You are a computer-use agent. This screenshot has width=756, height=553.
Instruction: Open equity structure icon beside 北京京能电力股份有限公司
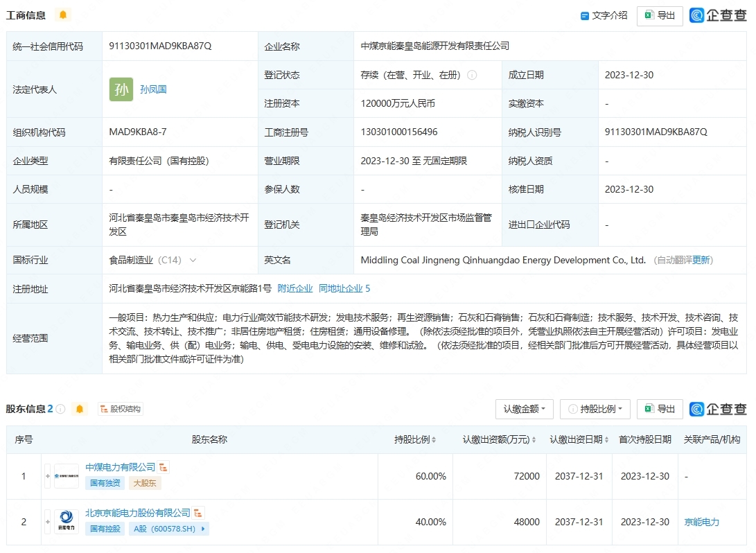198,513
